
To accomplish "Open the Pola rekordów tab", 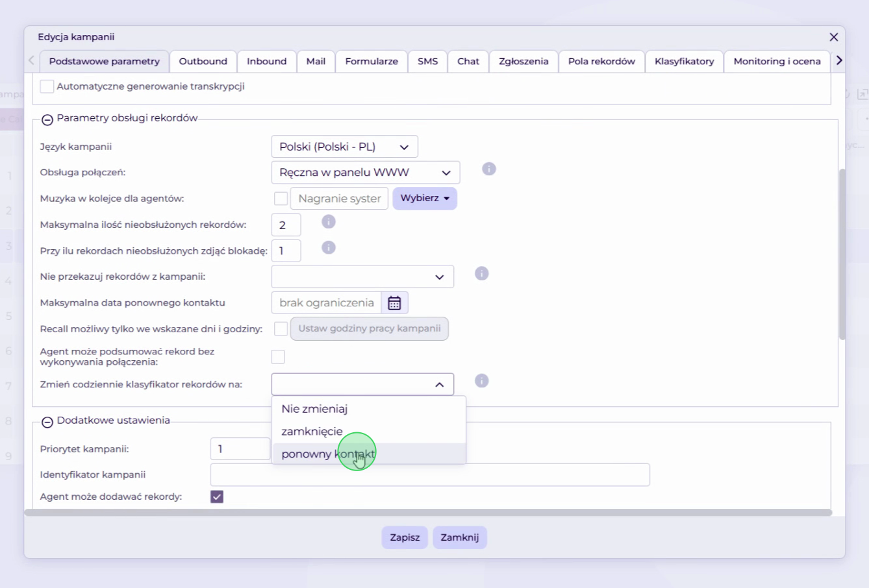I will (602, 62).
